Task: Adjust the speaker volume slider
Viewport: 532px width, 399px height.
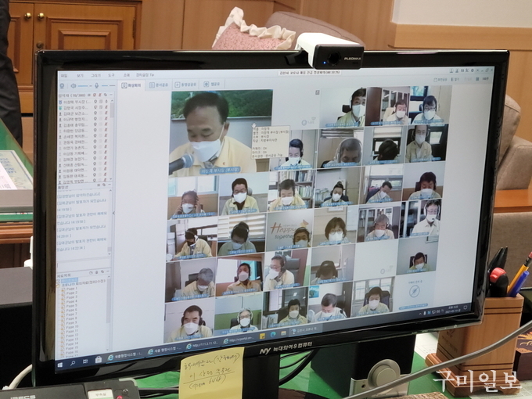Action: [x=84, y=86]
